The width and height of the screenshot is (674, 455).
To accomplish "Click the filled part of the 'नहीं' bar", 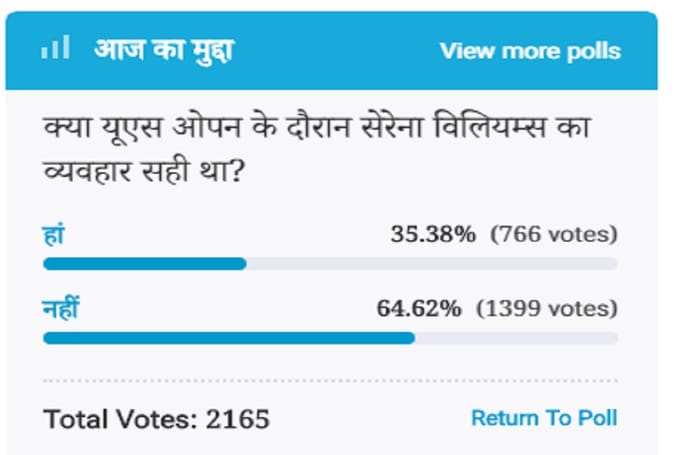I will [228, 338].
